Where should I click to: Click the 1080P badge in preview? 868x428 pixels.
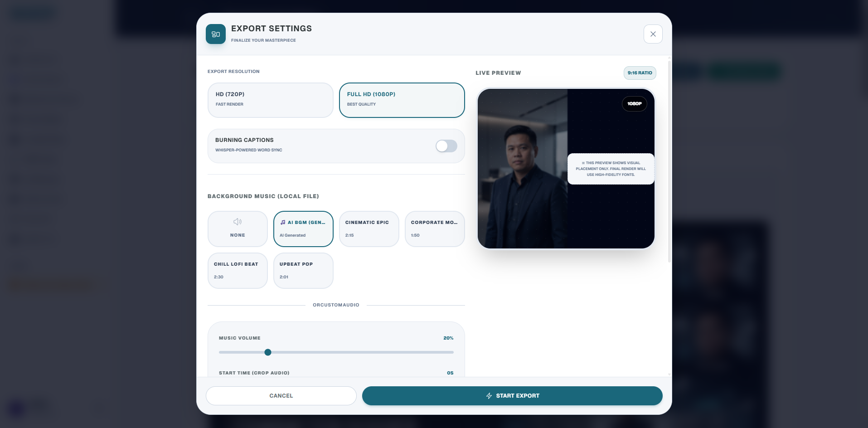(634, 104)
